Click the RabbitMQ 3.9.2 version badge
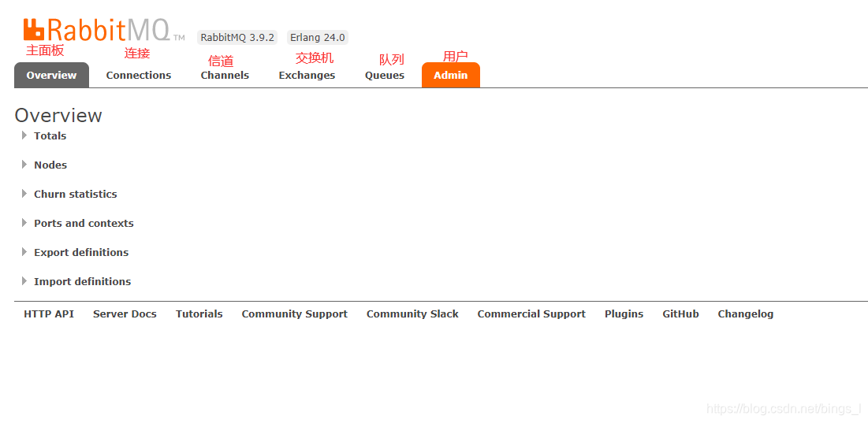The image size is (868, 423). [237, 38]
